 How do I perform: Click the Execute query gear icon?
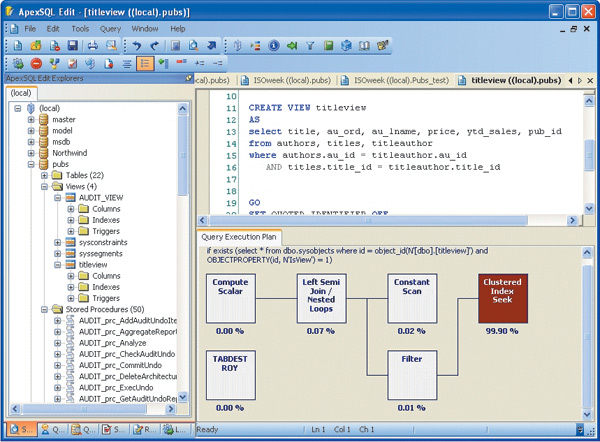tap(18, 63)
